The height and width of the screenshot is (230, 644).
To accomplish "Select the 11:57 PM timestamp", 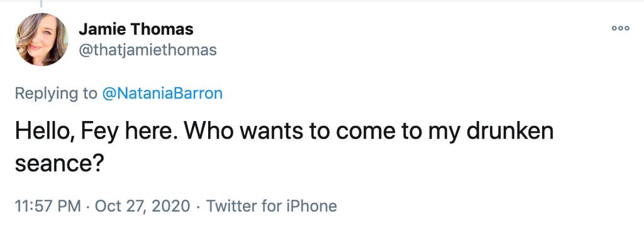I will (x=48, y=205).
